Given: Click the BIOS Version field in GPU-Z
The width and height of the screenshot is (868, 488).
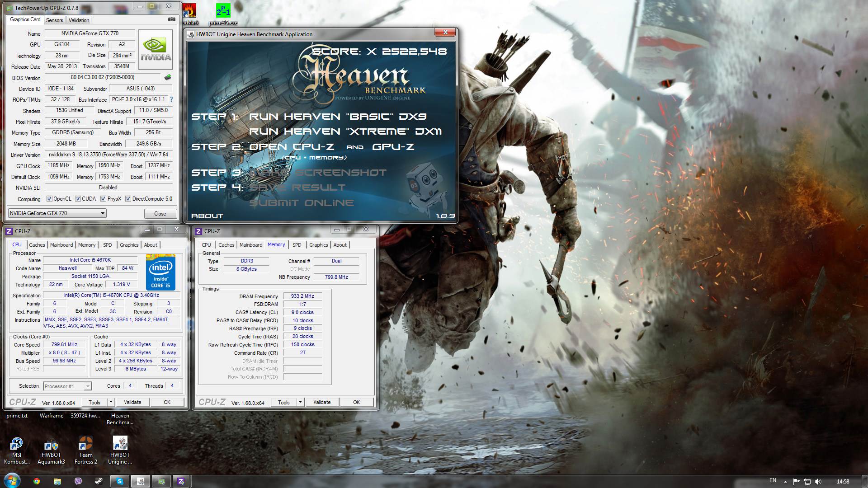Looking at the screenshot, I should click(103, 77).
